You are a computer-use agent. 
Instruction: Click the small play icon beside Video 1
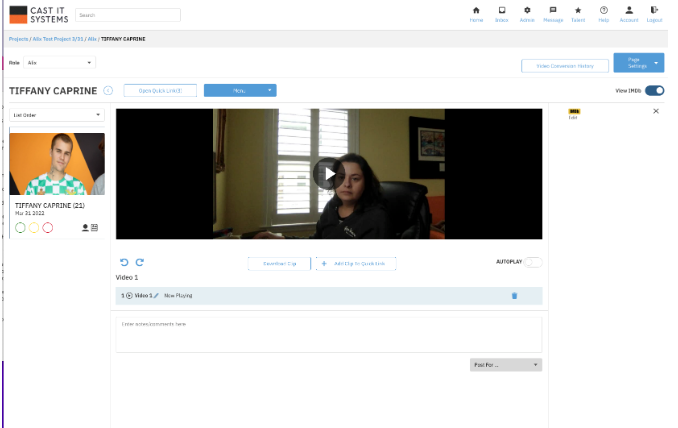pyautogui.click(x=129, y=296)
